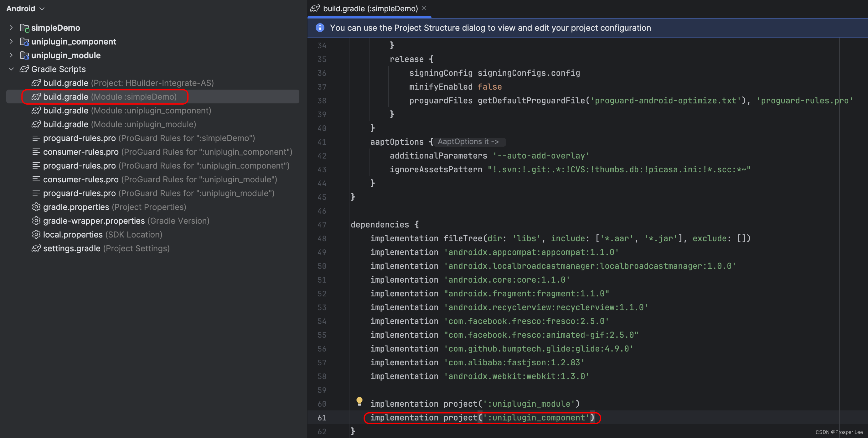Click gear icon beside local.properties
Image resolution: width=868 pixels, height=438 pixels.
(36, 235)
